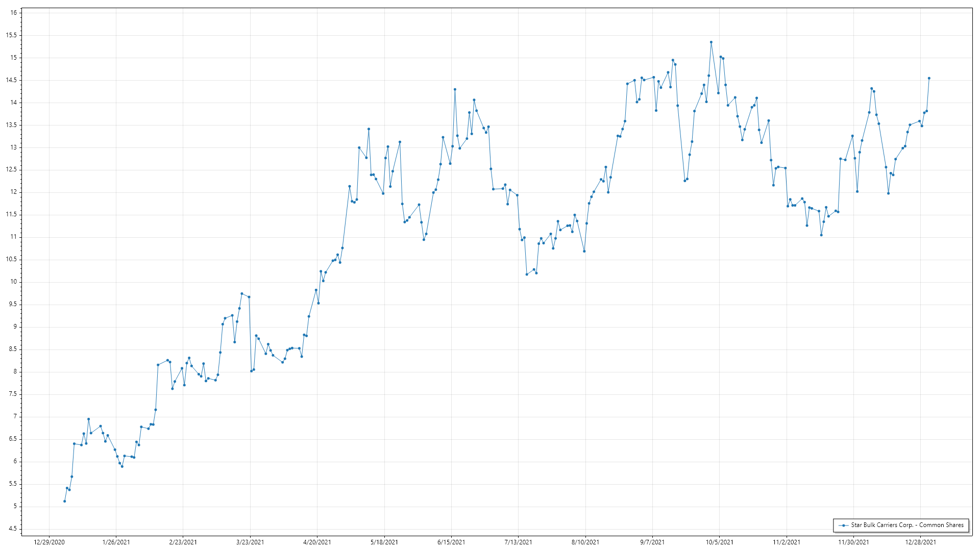This screenshot has height=551, width=980.
Task: Select the 10 label on y-axis
Action: [13, 282]
